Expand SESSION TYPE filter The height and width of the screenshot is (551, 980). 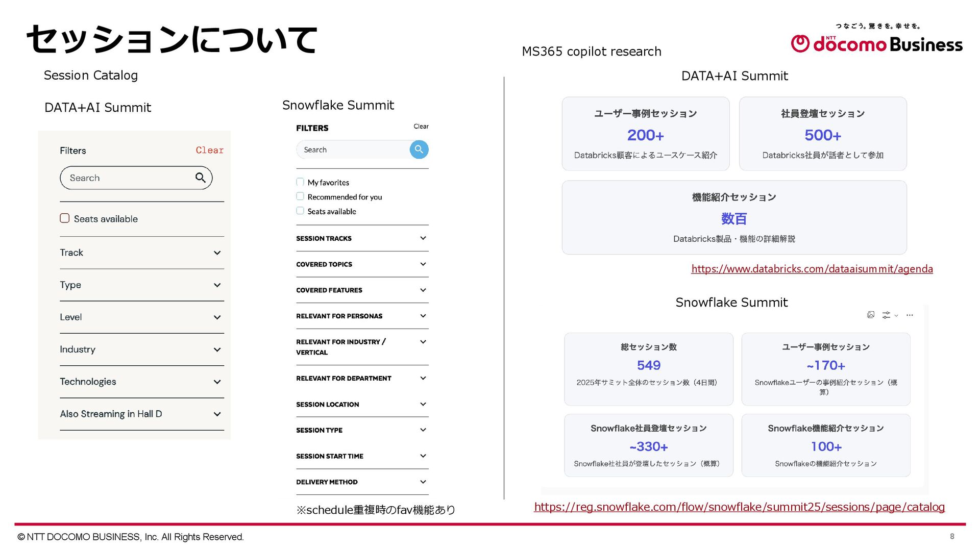[362, 430]
